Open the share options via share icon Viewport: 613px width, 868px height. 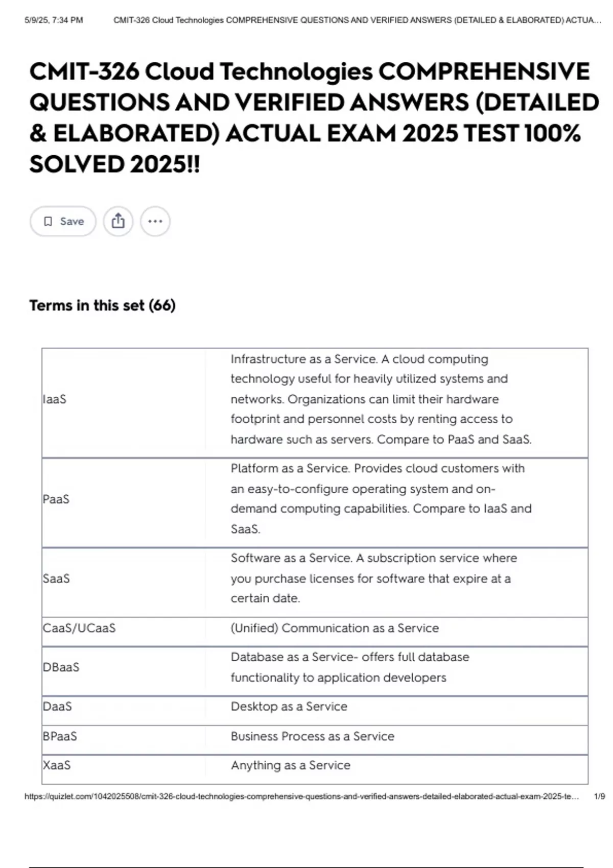(x=119, y=221)
